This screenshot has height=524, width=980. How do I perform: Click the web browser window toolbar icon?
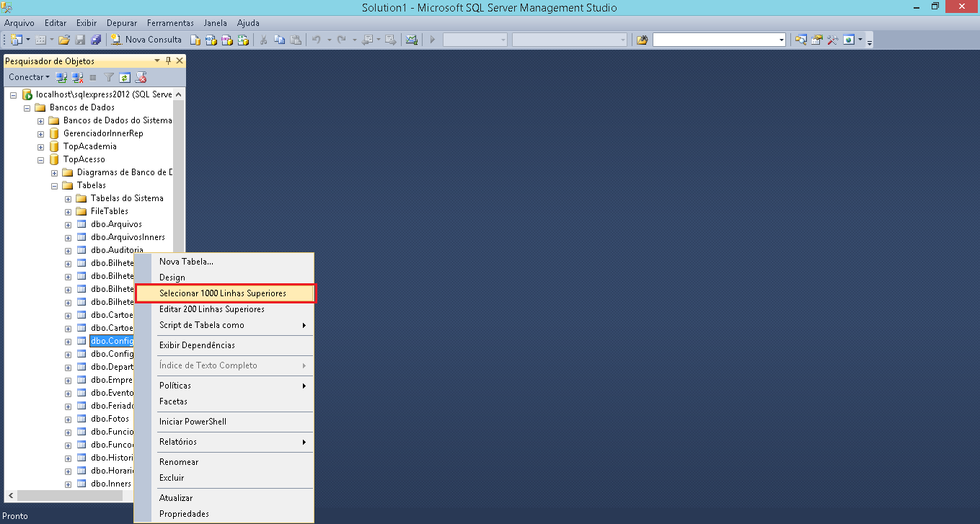[849, 40]
